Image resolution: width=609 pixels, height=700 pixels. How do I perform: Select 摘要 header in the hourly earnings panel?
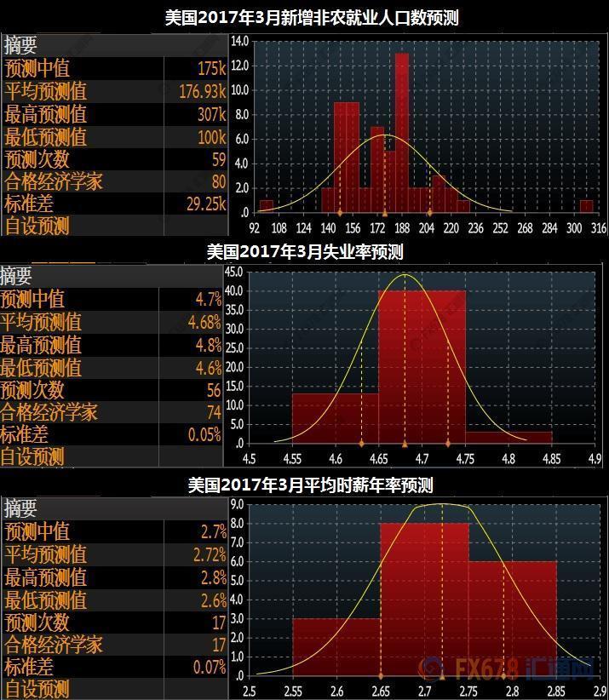click(22, 508)
